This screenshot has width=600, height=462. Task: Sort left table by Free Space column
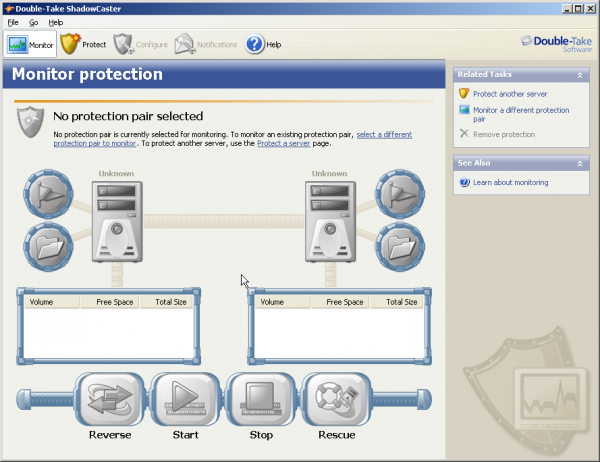[x=110, y=302]
